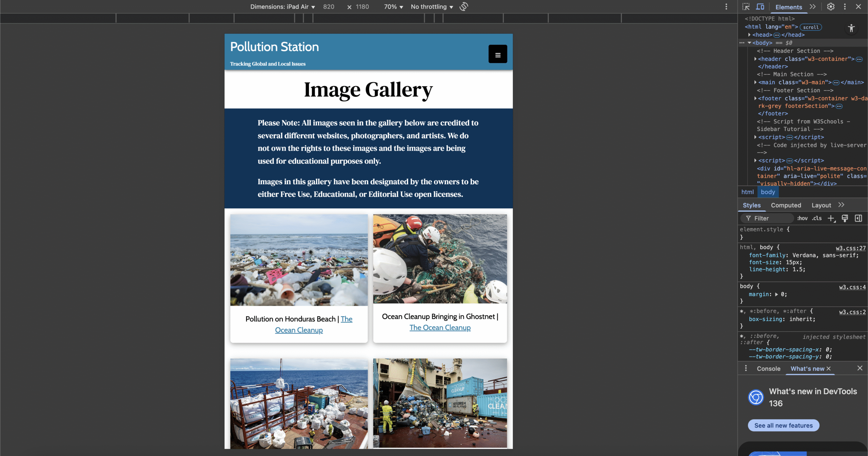Open The Ocean Cleanup link under Ghostnet
Viewport: 868px width, 456px height.
coord(440,328)
